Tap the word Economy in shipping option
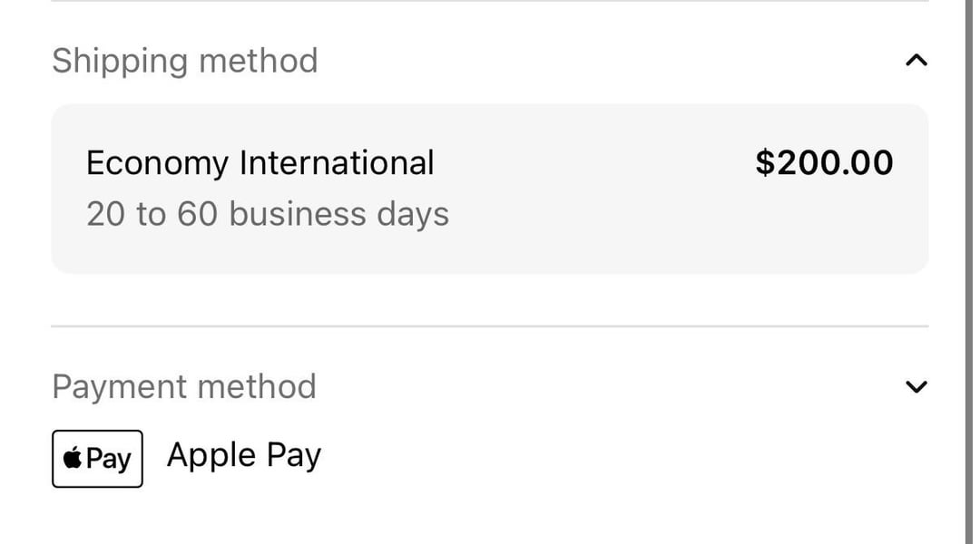 [x=156, y=164]
